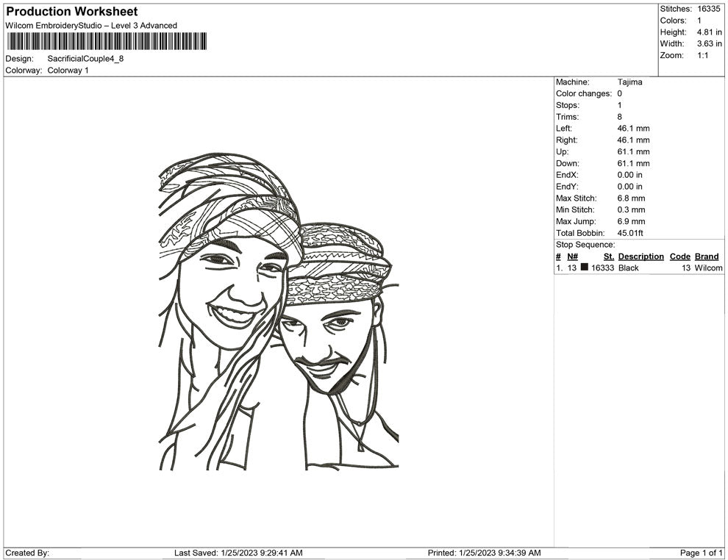Select machine value 'Tajima'
Image resolution: width=728 pixels, height=560 pixels.
click(629, 82)
